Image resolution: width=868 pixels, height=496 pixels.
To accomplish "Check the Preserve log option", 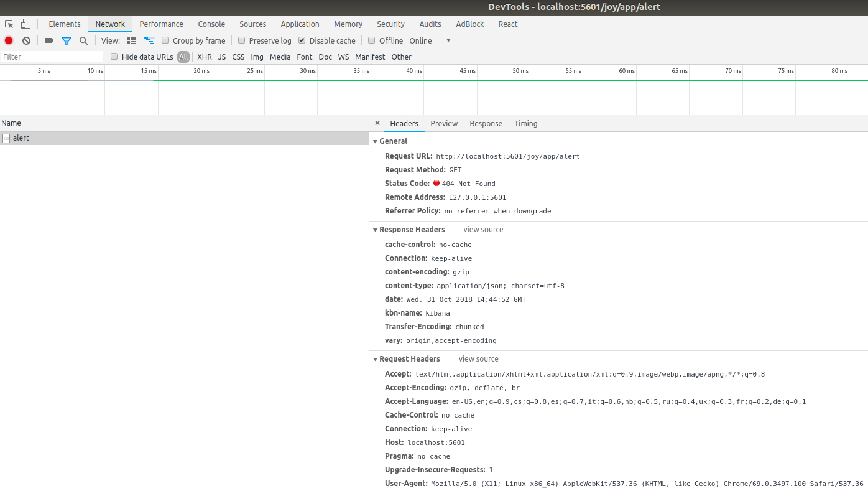I will point(241,40).
